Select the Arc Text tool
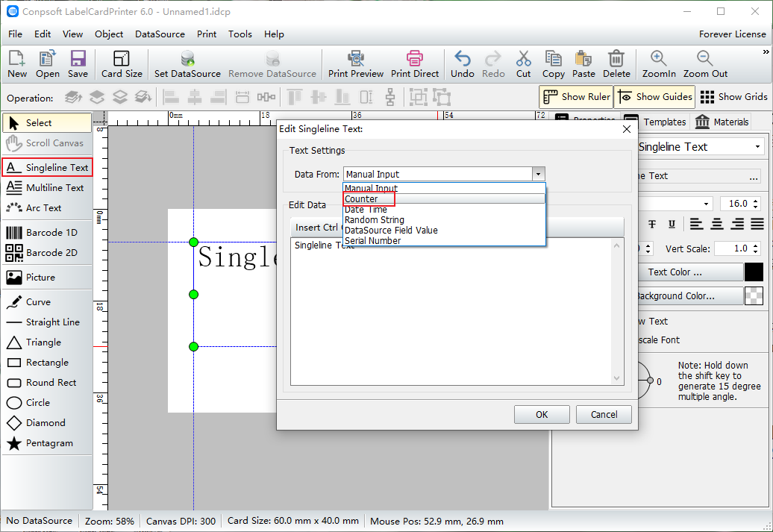 pos(47,208)
